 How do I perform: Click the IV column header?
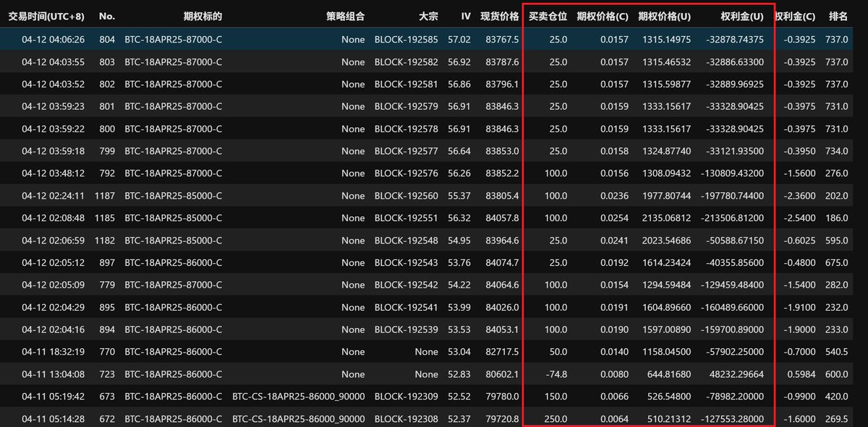466,16
